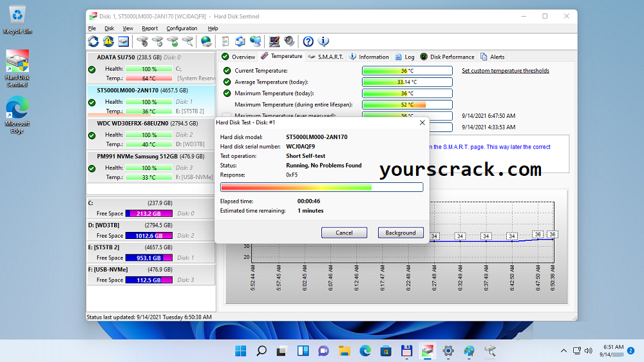Viewport: 644px width, 362px height.
Task: Select PM991 NVMe Samsung 512GB disk
Action: pyautogui.click(x=151, y=167)
